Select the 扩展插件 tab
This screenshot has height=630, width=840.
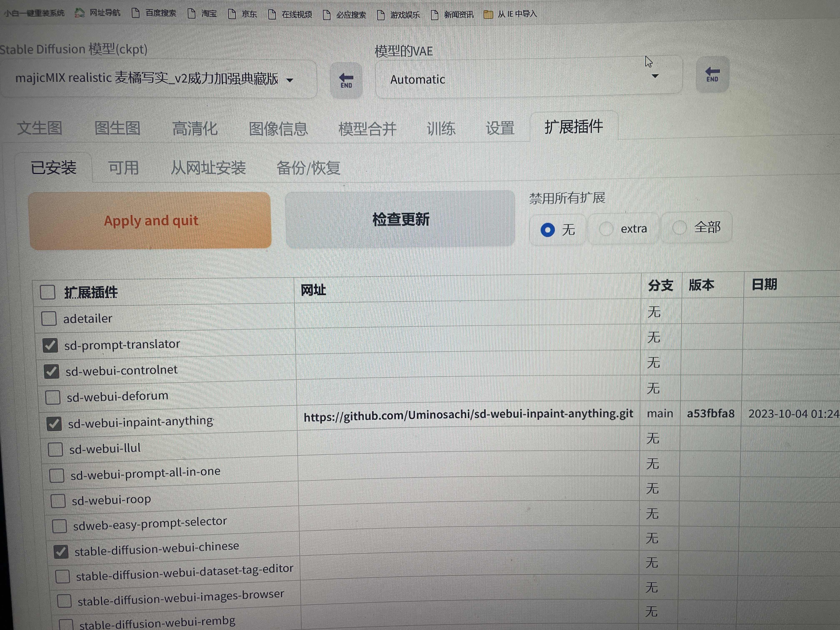tap(574, 126)
